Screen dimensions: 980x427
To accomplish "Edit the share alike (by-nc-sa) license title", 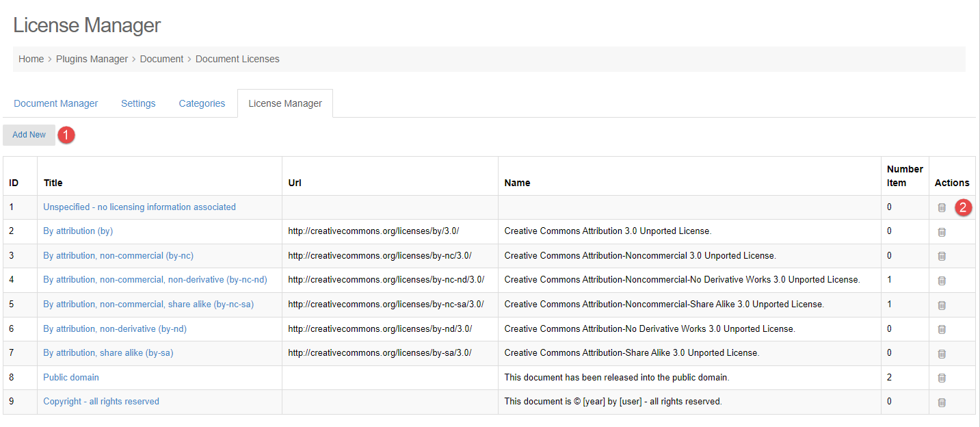I will point(148,304).
